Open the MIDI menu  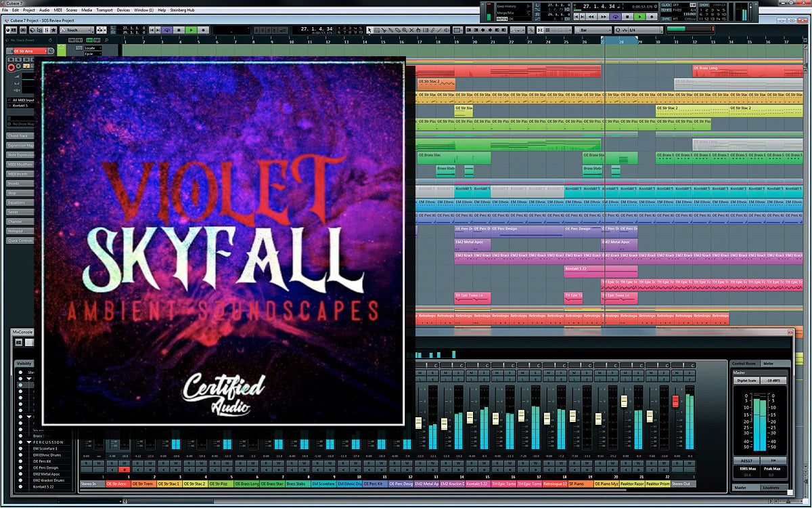(x=58, y=10)
